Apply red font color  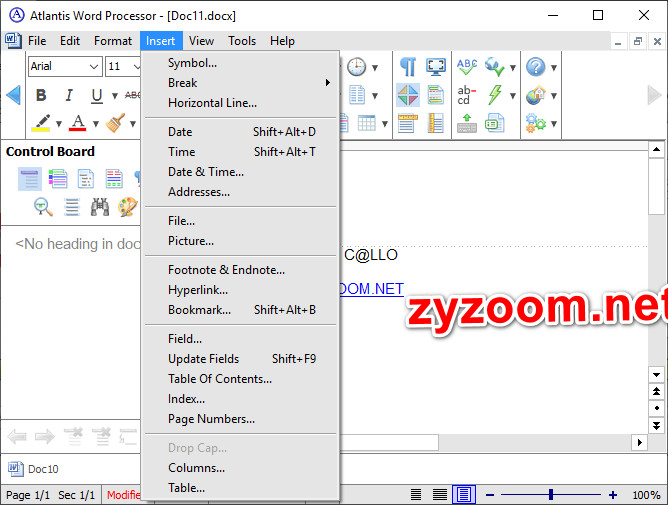pyautogui.click(x=78, y=123)
